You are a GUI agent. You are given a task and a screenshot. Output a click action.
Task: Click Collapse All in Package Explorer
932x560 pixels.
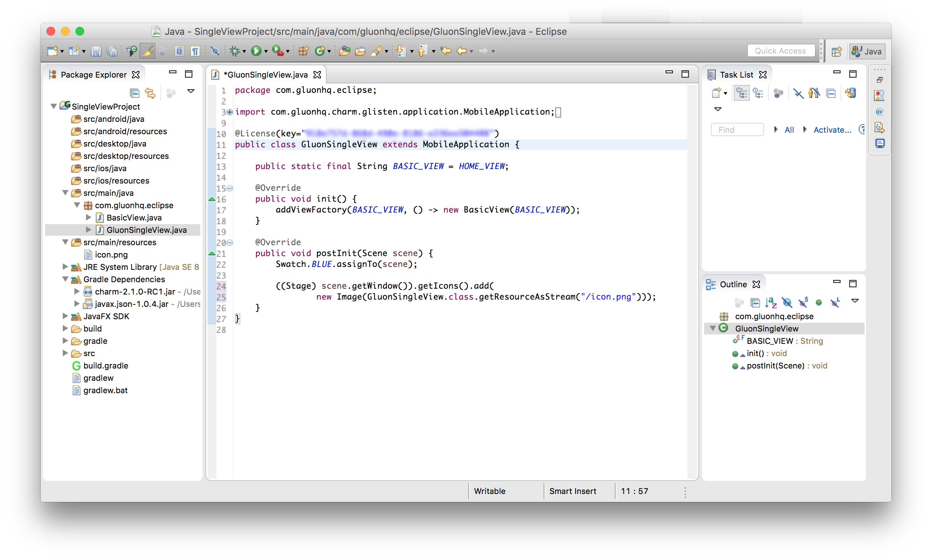point(134,93)
